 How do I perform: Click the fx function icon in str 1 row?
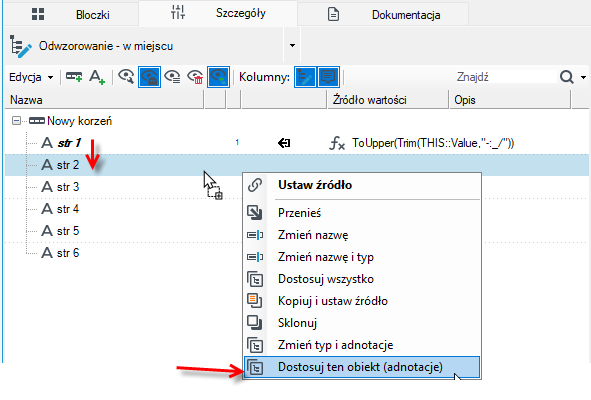pos(337,143)
